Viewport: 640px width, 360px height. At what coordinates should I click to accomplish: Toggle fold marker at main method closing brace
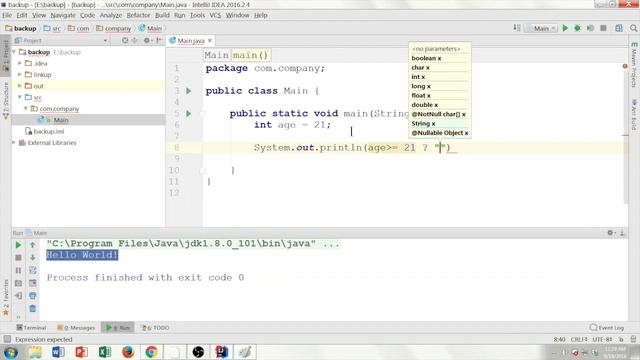(x=202, y=171)
